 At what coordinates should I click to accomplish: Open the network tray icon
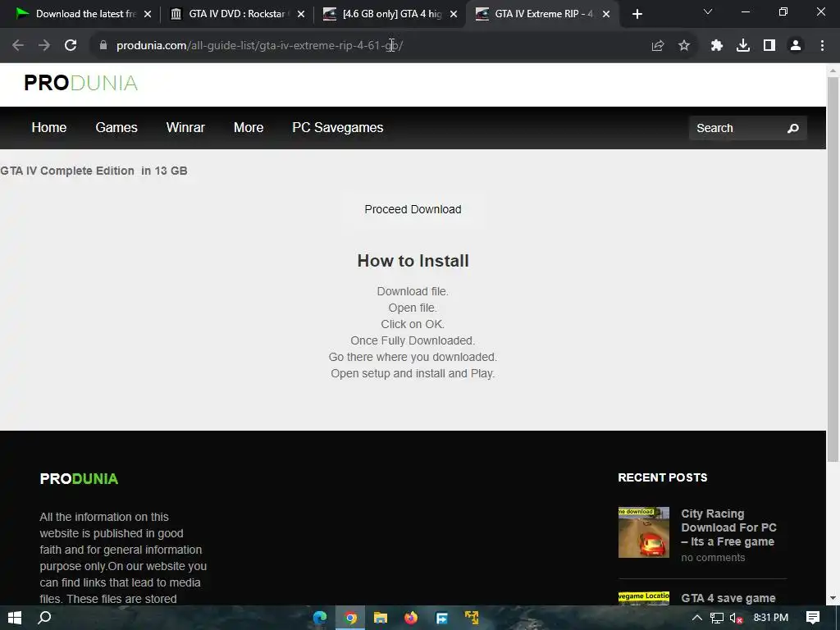coord(717,619)
